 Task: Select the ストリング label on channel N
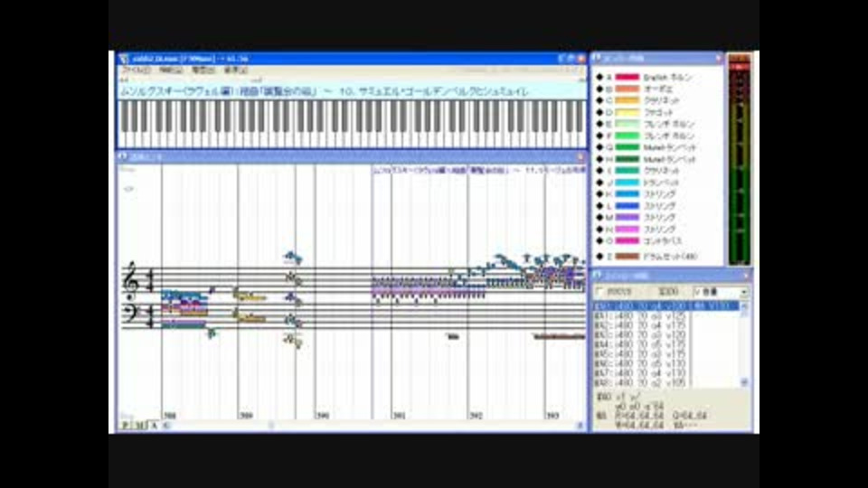[659, 229]
